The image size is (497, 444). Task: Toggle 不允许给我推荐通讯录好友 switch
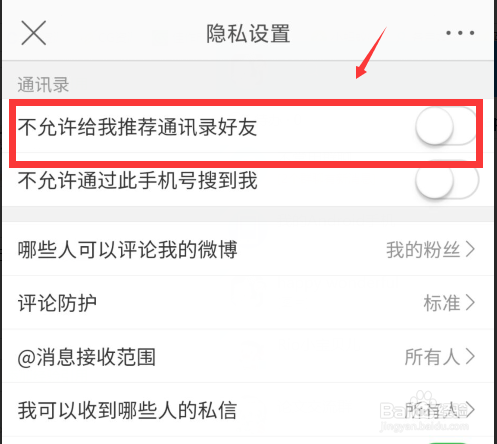447,126
